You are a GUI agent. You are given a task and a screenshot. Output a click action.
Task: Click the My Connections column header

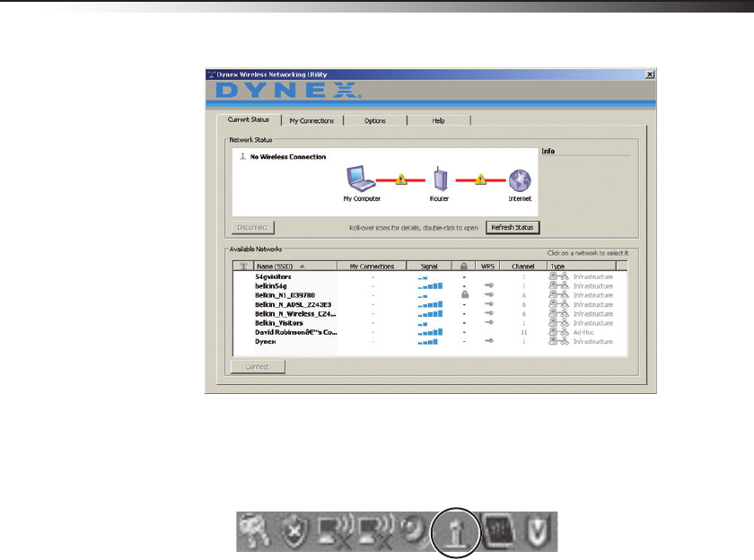[372, 267]
